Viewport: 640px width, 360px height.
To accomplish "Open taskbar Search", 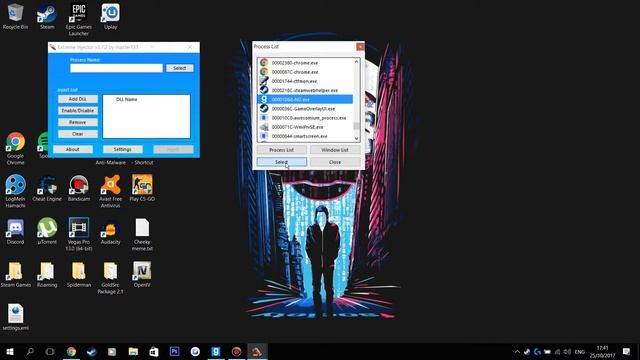I will [x=30, y=351].
